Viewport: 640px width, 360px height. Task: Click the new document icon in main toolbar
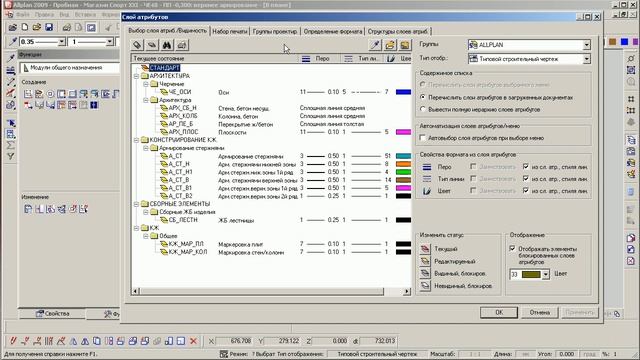[x=25, y=27]
